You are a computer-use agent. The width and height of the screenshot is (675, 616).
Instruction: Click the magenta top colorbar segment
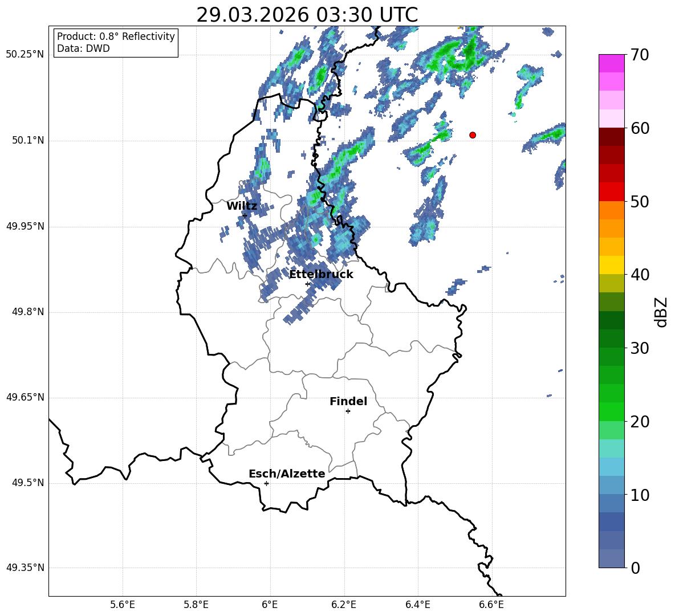click(x=611, y=63)
